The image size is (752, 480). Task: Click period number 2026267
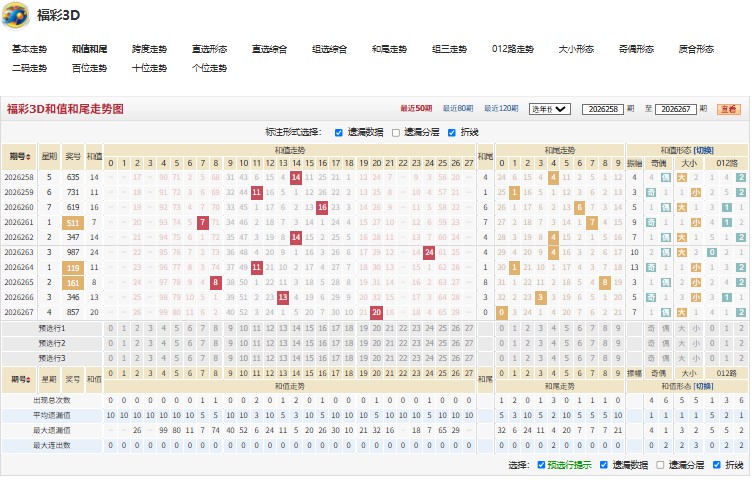[x=19, y=312]
